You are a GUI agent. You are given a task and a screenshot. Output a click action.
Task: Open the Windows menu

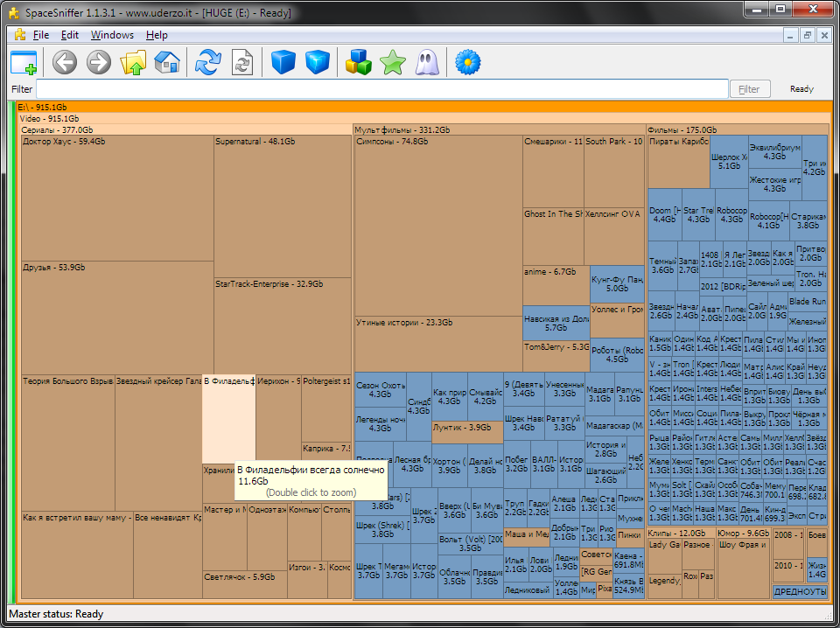[x=112, y=35]
